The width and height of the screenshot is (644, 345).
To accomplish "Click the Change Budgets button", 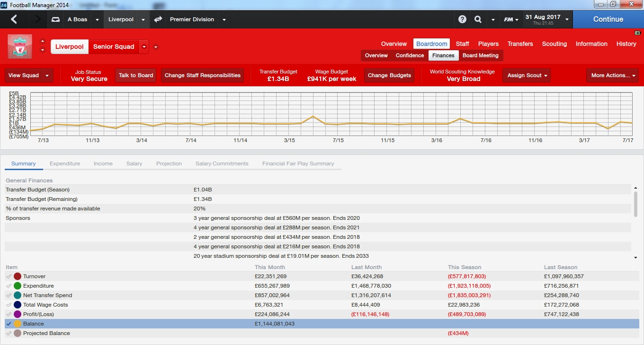I will [390, 75].
